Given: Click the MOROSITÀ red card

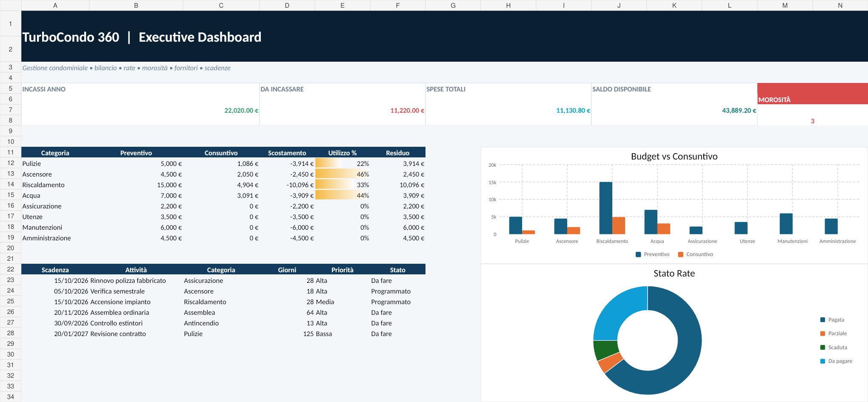Looking at the screenshot, I should [813, 94].
